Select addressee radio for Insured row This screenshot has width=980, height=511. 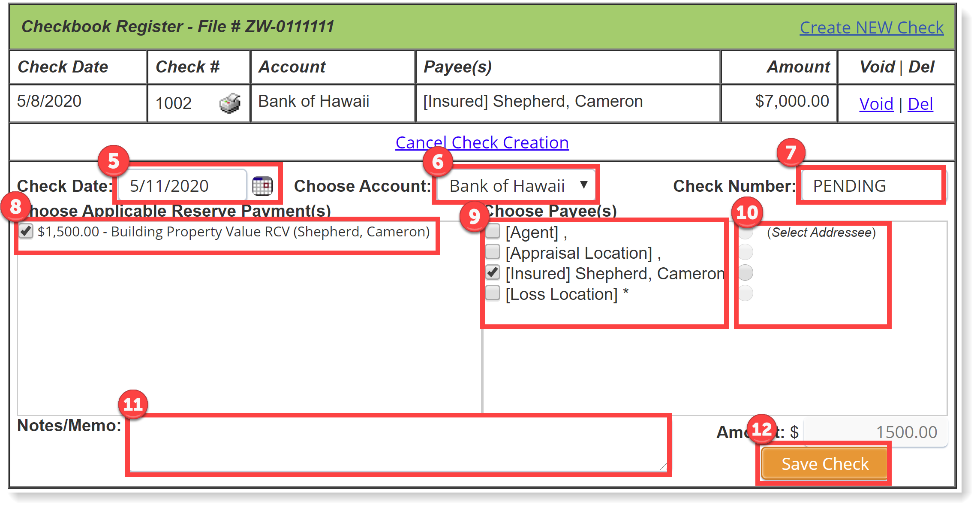pyautogui.click(x=746, y=272)
